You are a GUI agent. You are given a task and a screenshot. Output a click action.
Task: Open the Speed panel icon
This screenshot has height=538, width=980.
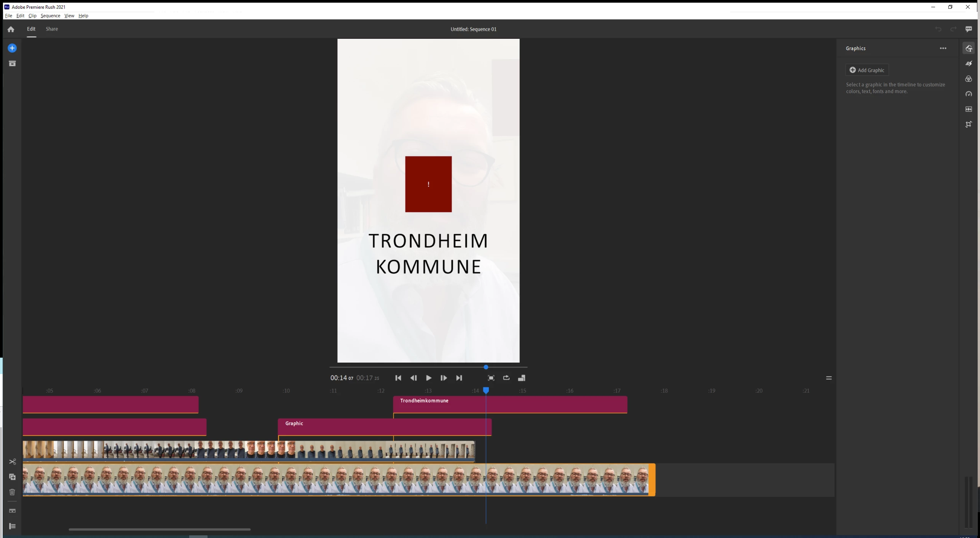tap(969, 94)
